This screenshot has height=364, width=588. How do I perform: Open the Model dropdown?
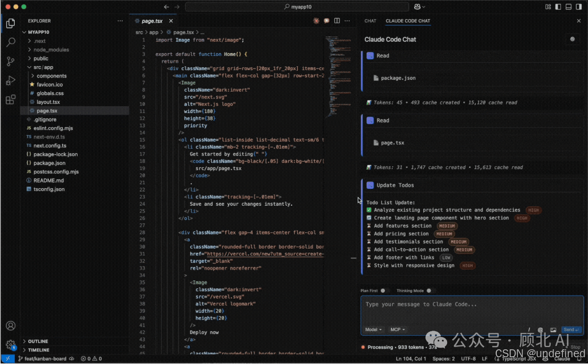tap(373, 330)
